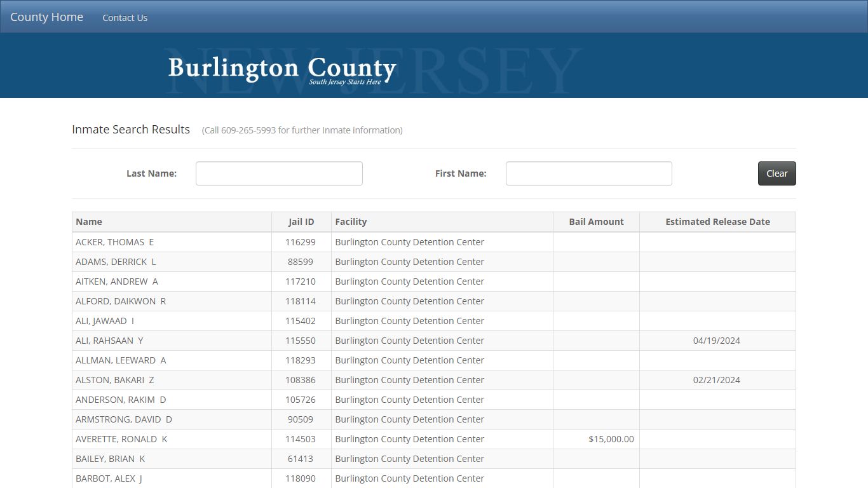The width and height of the screenshot is (868, 488).
Task: Click the Estimated Release Date header
Action: 717,222
